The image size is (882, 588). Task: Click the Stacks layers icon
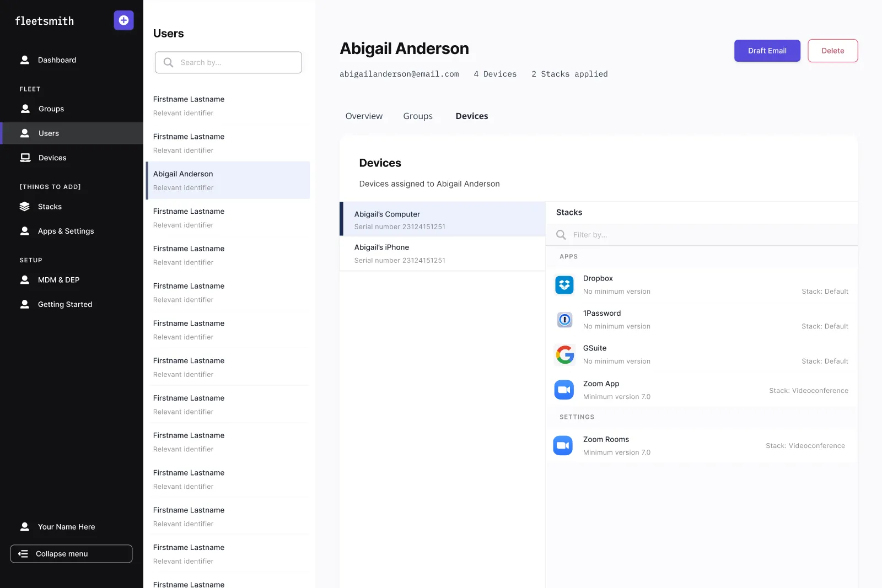click(25, 207)
